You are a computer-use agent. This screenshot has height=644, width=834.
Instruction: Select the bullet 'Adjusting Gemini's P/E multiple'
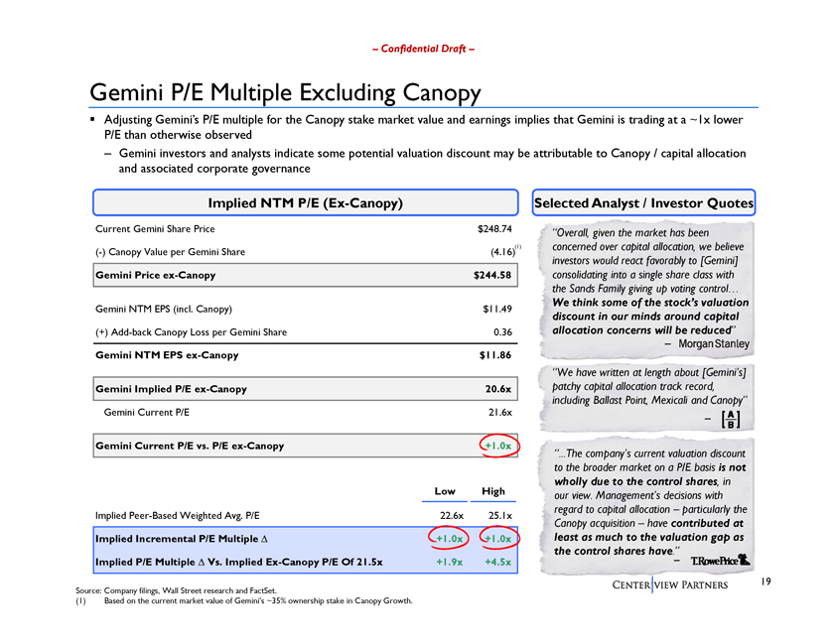tap(423, 127)
